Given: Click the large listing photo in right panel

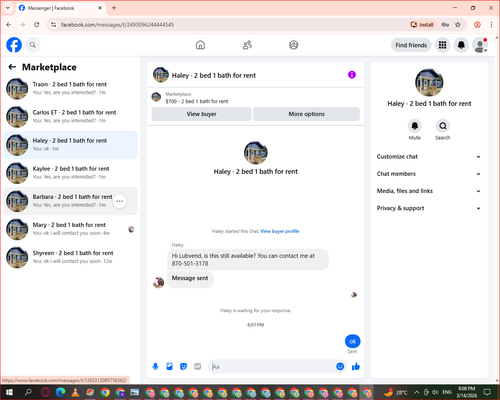Looking at the screenshot, I should click(429, 83).
